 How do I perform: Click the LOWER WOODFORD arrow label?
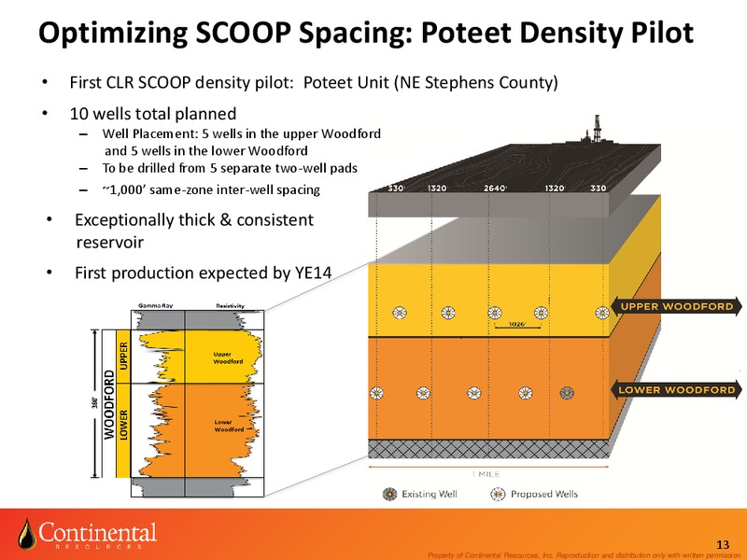point(676,390)
